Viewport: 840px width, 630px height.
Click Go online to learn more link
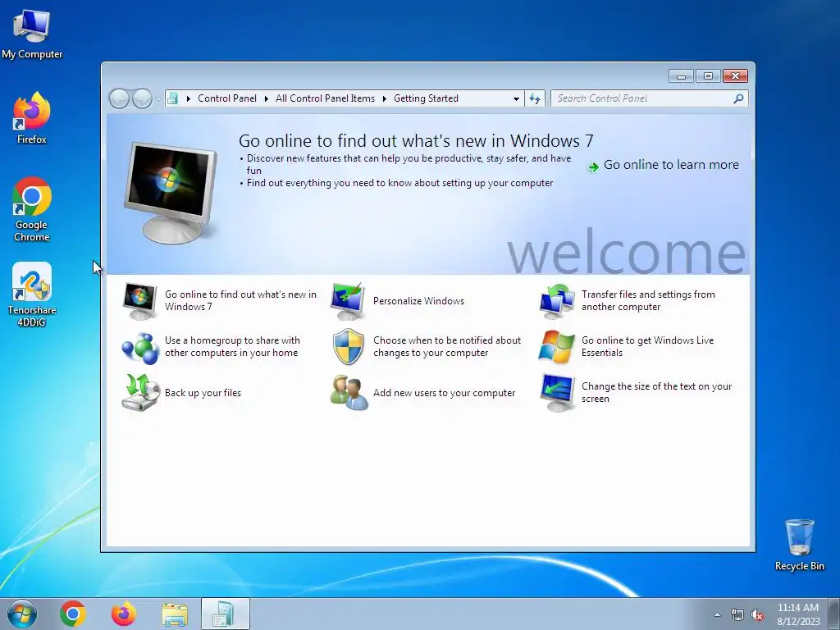(x=671, y=164)
